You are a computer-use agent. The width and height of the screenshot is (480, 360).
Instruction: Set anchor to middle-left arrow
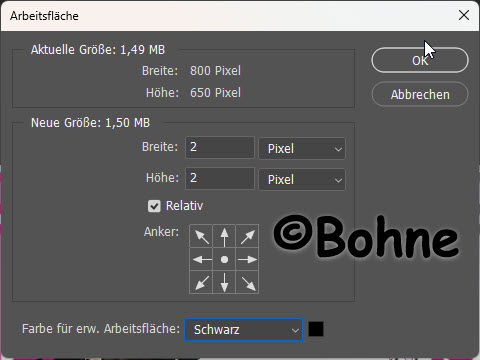point(201,259)
